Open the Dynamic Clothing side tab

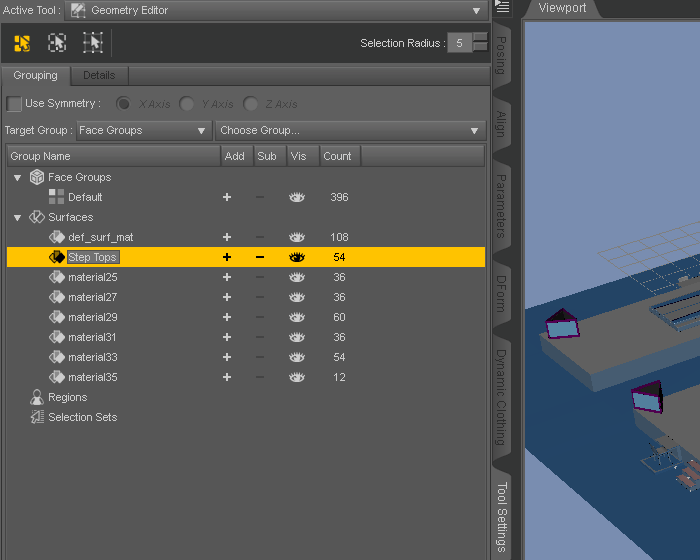point(502,397)
